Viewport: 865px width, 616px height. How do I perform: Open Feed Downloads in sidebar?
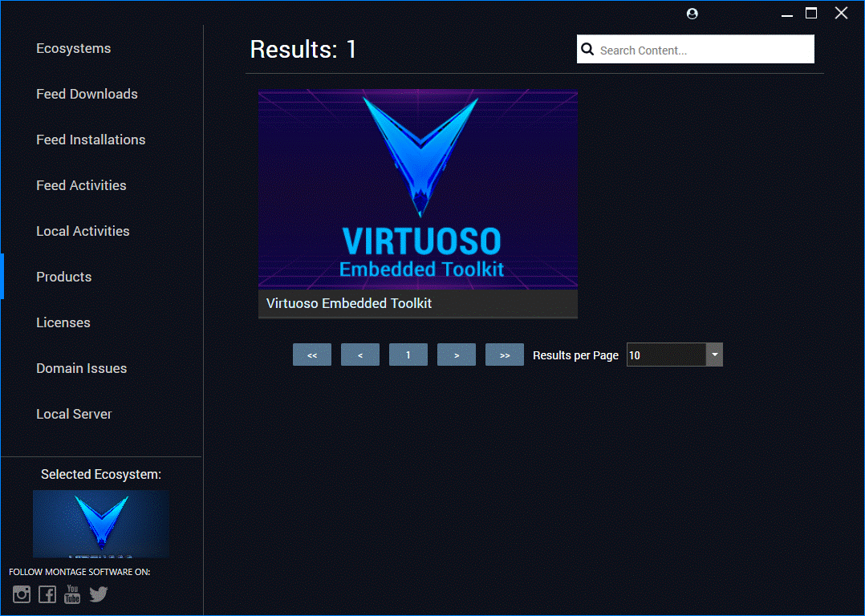(x=87, y=94)
